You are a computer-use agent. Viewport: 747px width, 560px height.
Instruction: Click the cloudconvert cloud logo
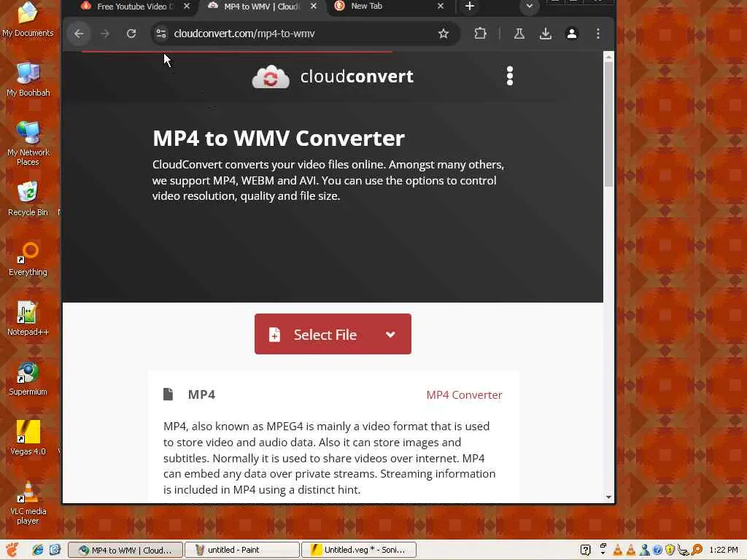coord(271,77)
